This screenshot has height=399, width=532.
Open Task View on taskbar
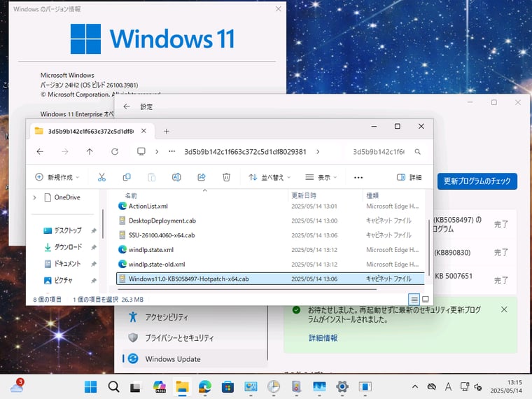pyautogui.click(x=135, y=387)
